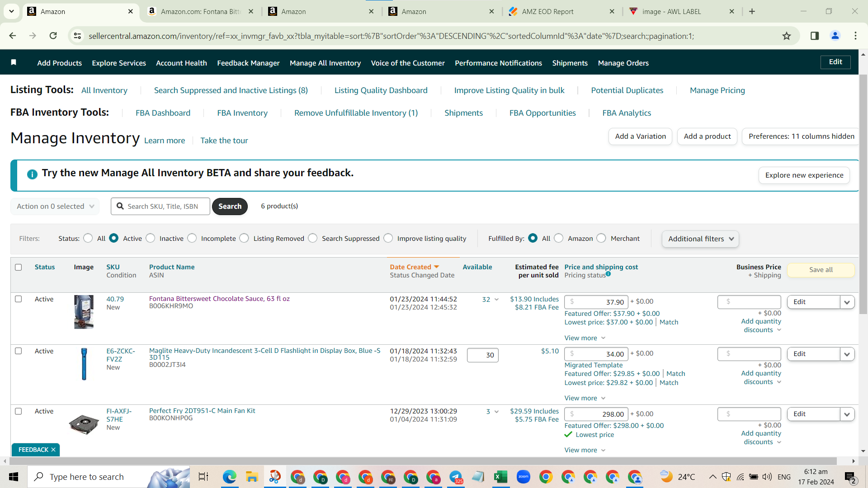Bookmark this page with the star icon

[787, 36]
